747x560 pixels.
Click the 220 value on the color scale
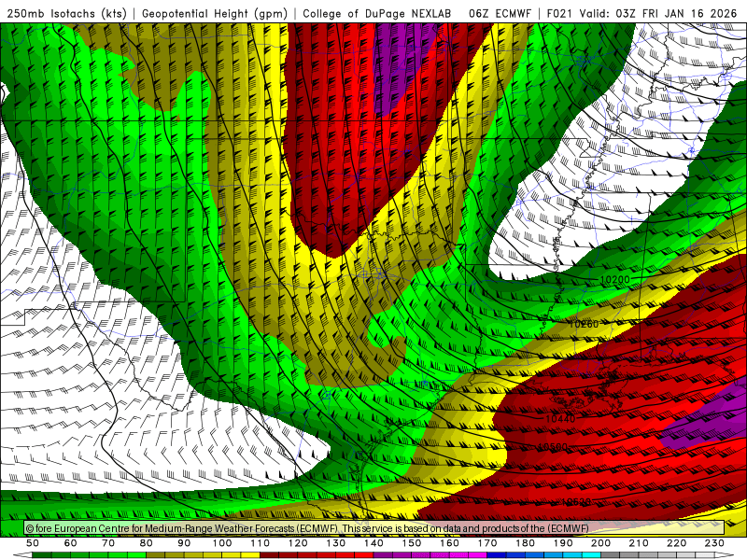pos(676,543)
